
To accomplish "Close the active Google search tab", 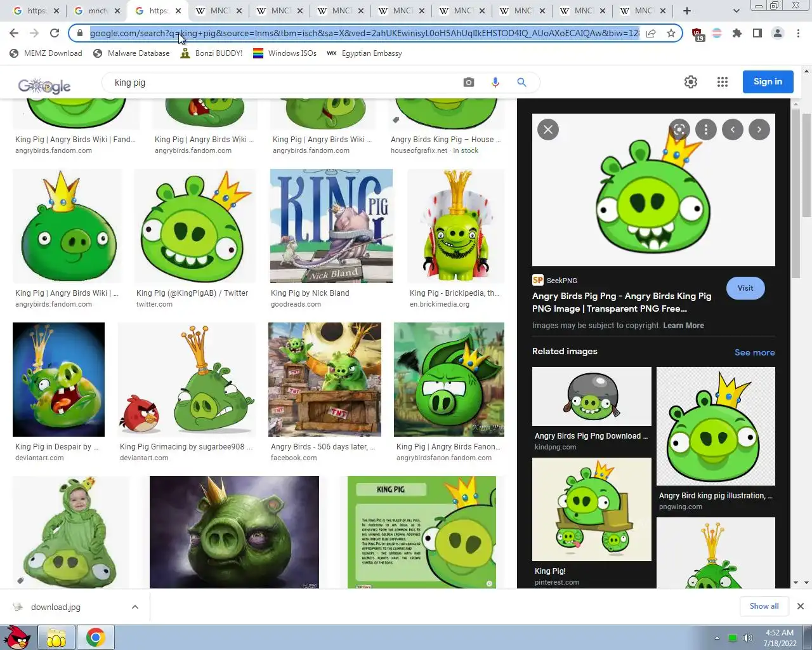I will coord(178,11).
